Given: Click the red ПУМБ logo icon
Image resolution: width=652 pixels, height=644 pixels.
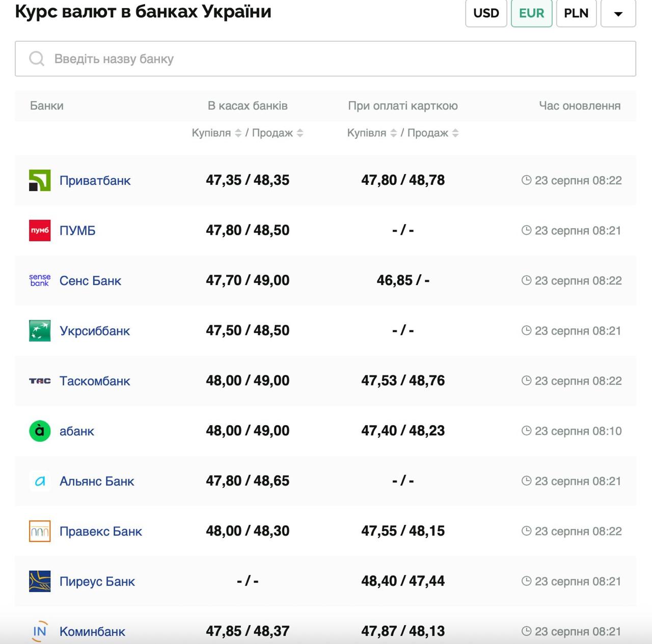Looking at the screenshot, I should click(x=40, y=231).
